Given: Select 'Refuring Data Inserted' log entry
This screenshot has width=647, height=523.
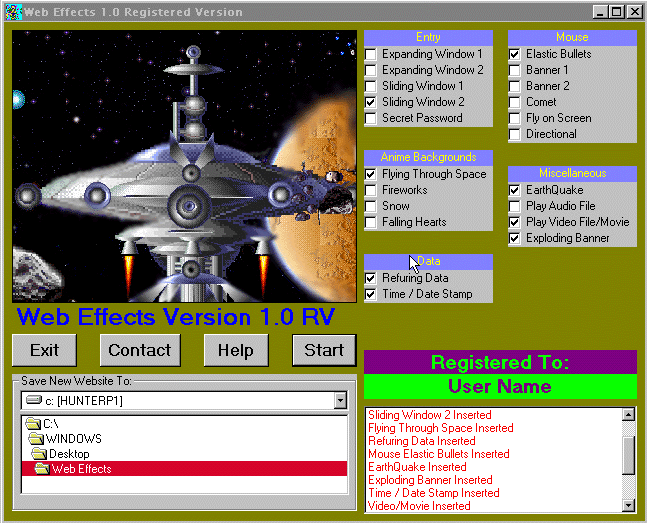Looking at the screenshot, I should [x=422, y=441].
